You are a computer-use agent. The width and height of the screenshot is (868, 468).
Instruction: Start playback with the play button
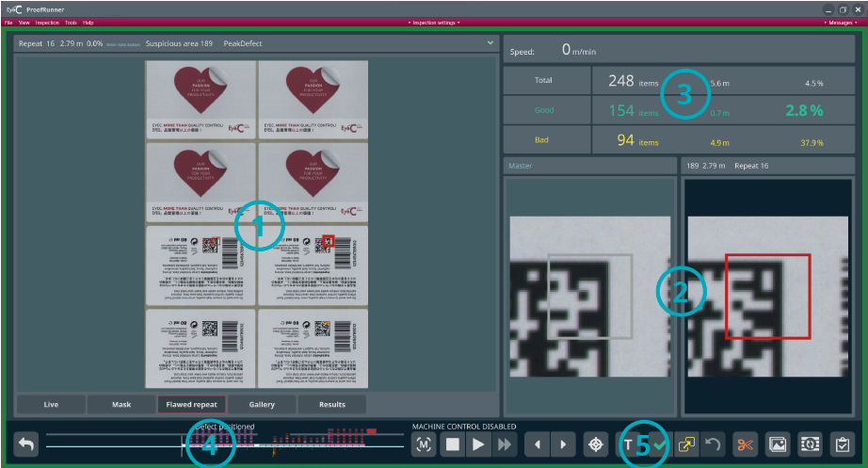click(x=478, y=444)
